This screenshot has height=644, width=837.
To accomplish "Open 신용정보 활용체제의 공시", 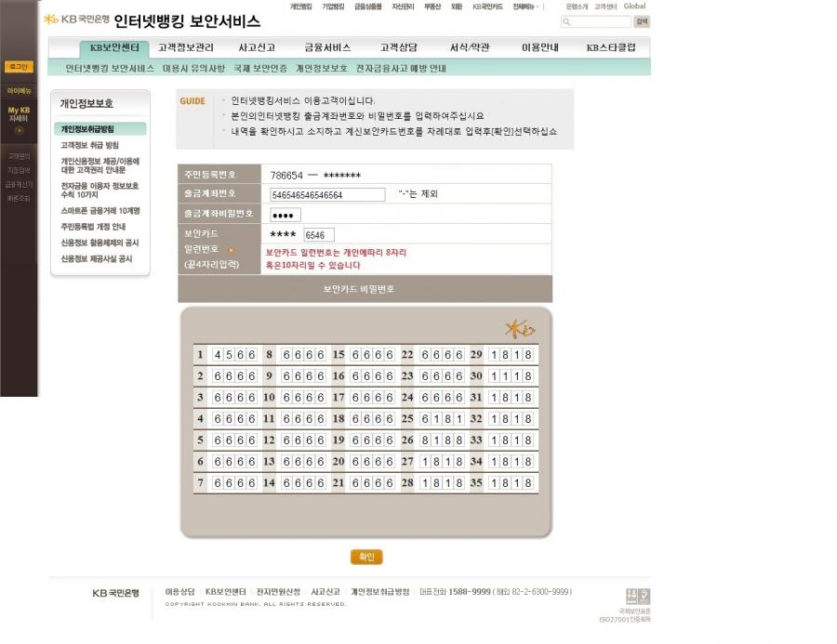I will pyautogui.click(x=100, y=243).
